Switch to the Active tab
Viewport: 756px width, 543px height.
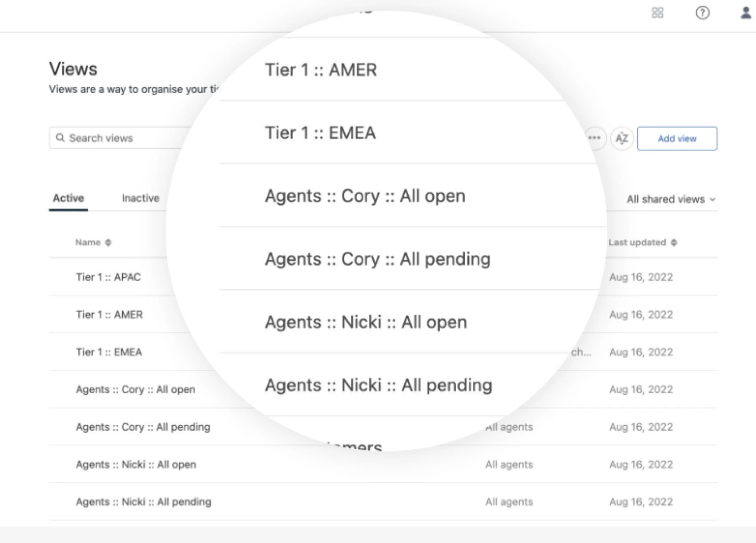tap(68, 198)
